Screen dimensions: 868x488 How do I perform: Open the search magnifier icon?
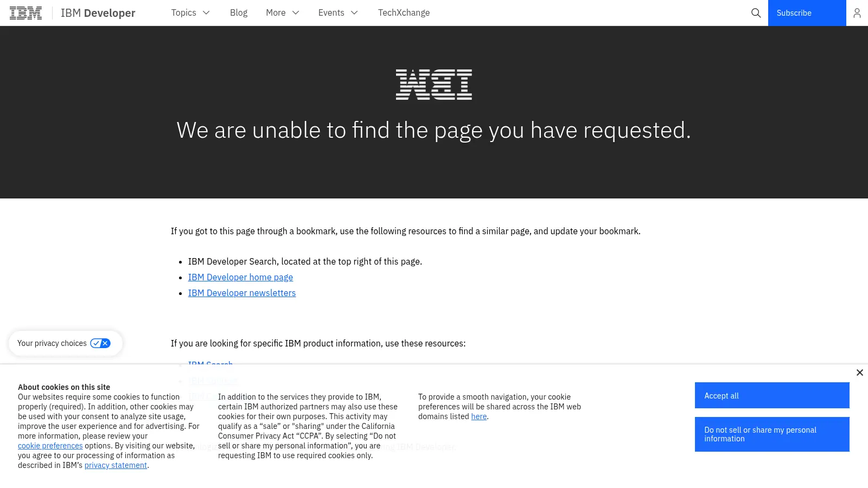(756, 13)
